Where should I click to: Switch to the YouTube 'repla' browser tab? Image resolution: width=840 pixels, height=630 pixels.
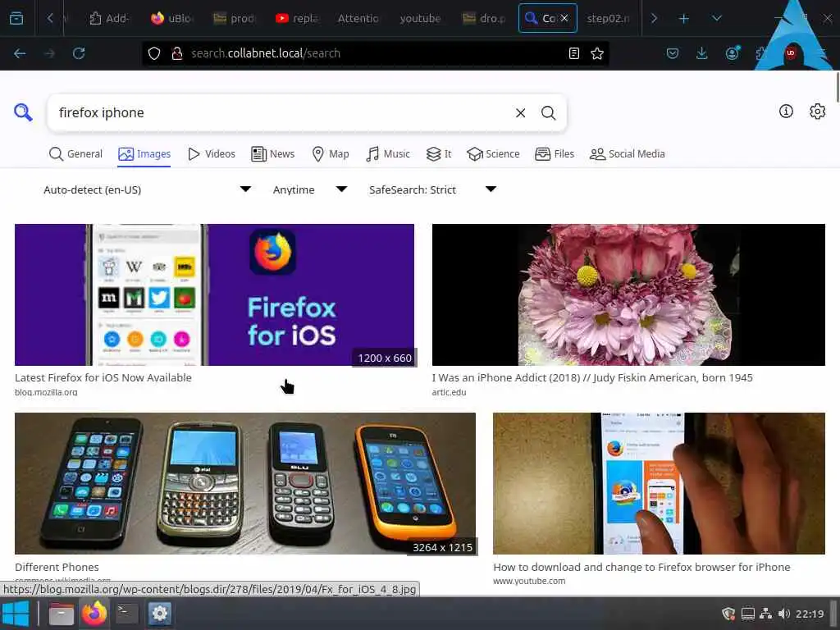(296, 19)
